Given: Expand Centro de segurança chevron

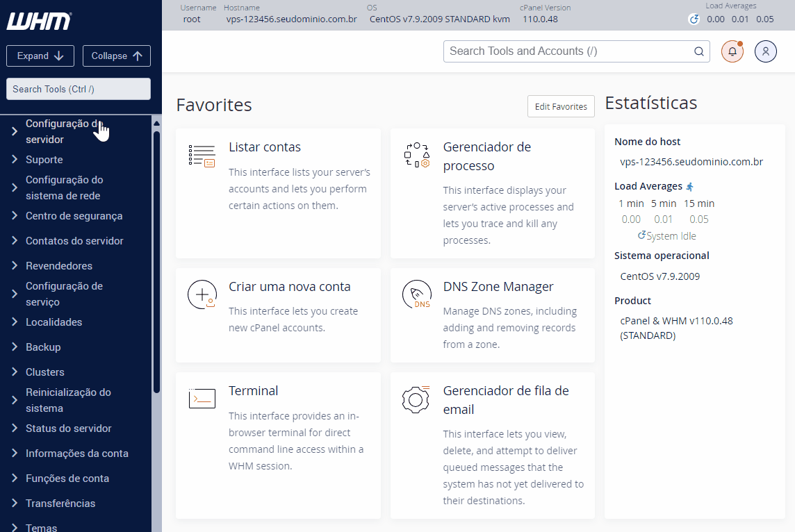Looking at the screenshot, I should tap(14, 215).
